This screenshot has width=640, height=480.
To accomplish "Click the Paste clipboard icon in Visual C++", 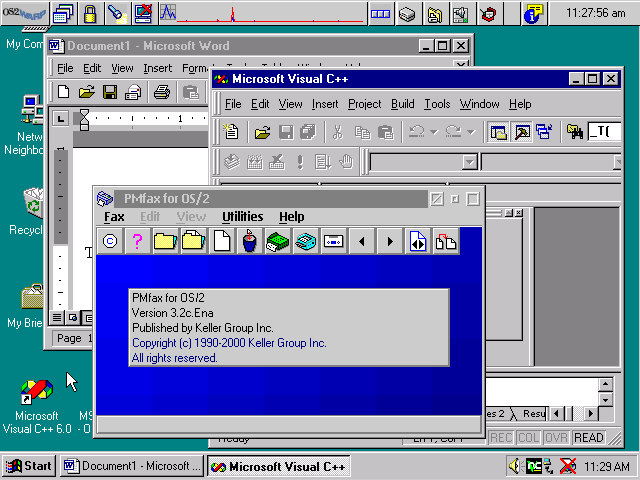I will pyautogui.click(x=385, y=132).
